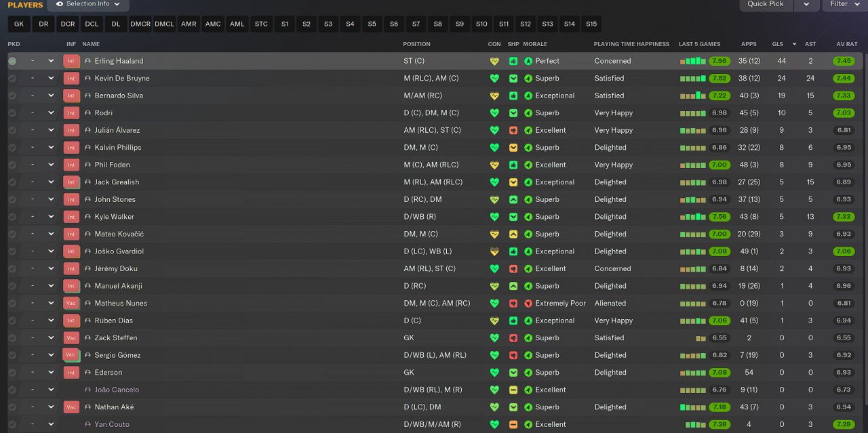Click Matheus Nunes' red morale arrow icon

[528, 304]
